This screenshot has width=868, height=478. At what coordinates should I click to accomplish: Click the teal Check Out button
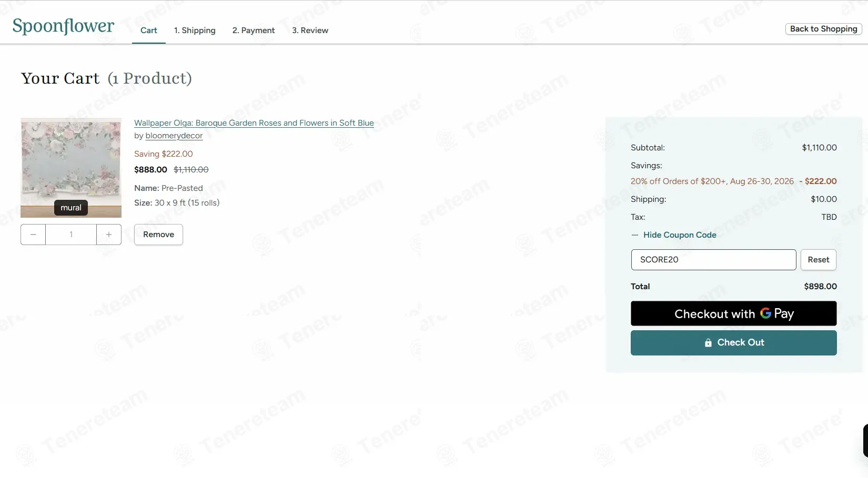click(x=733, y=343)
